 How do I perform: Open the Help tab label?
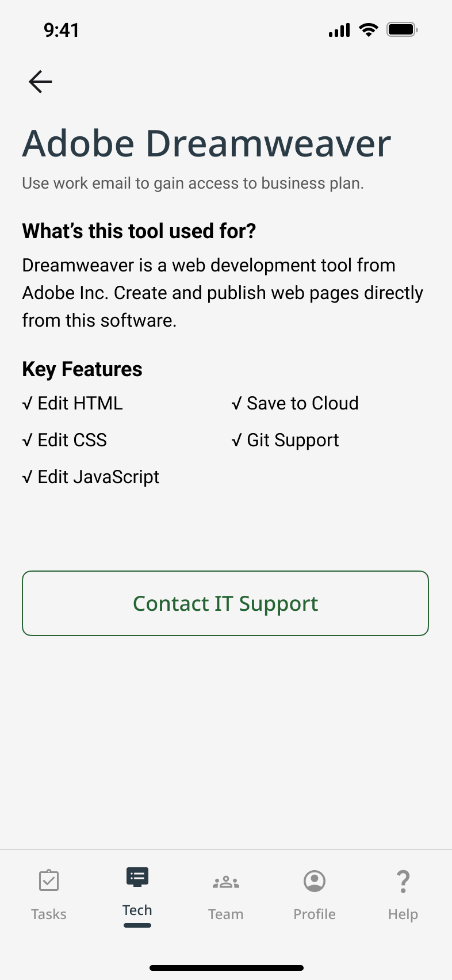tap(403, 914)
